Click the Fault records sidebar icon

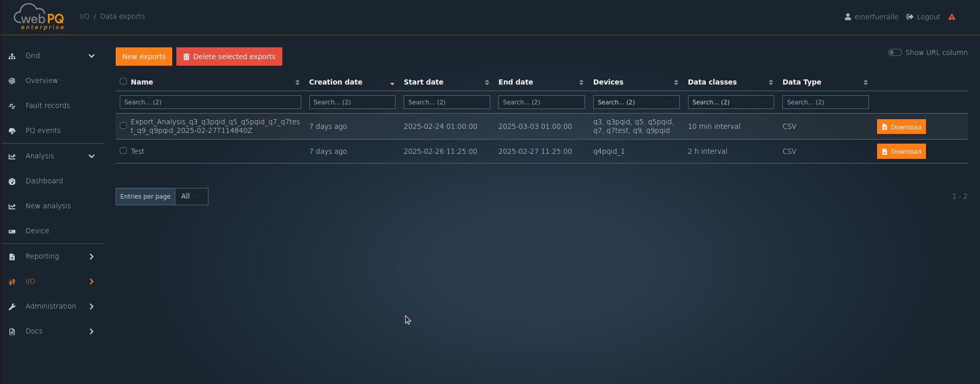[12, 106]
